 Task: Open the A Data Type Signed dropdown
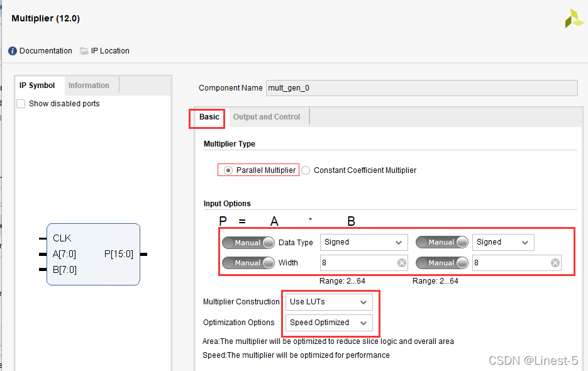click(x=363, y=242)
